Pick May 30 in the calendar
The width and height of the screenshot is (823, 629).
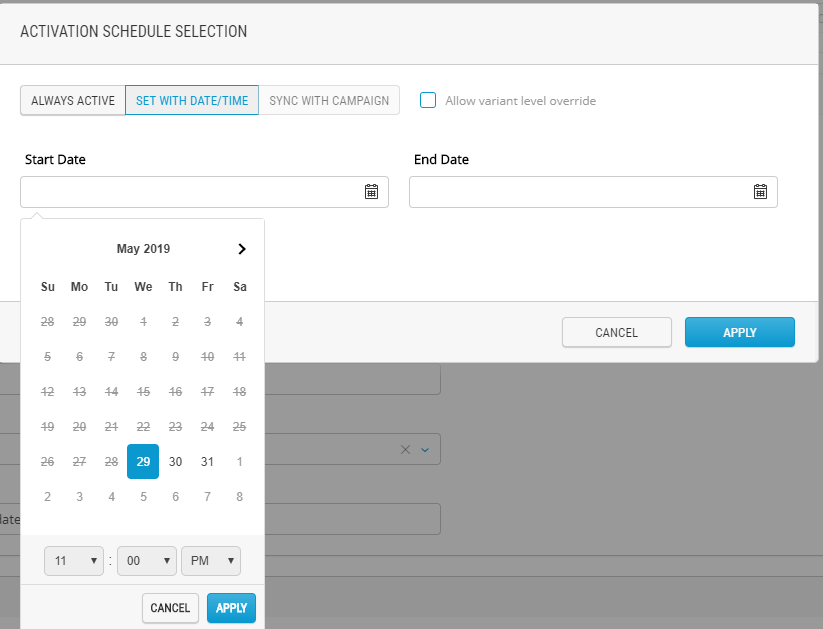point(175,462)
